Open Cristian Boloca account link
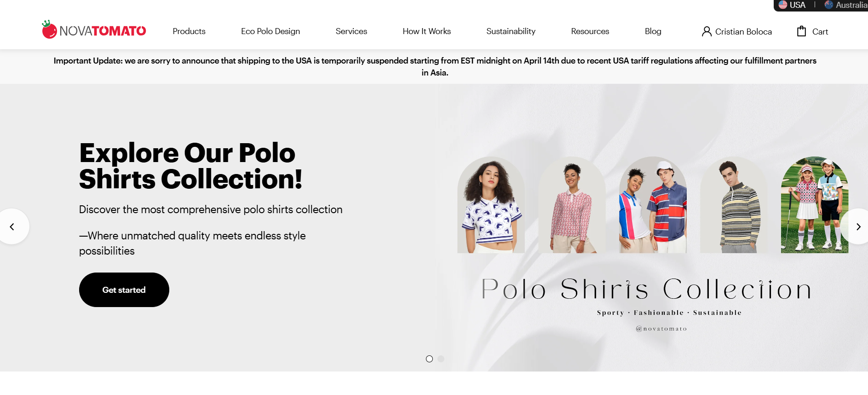Viewport: 868px width, 395px height. [743, 32]
